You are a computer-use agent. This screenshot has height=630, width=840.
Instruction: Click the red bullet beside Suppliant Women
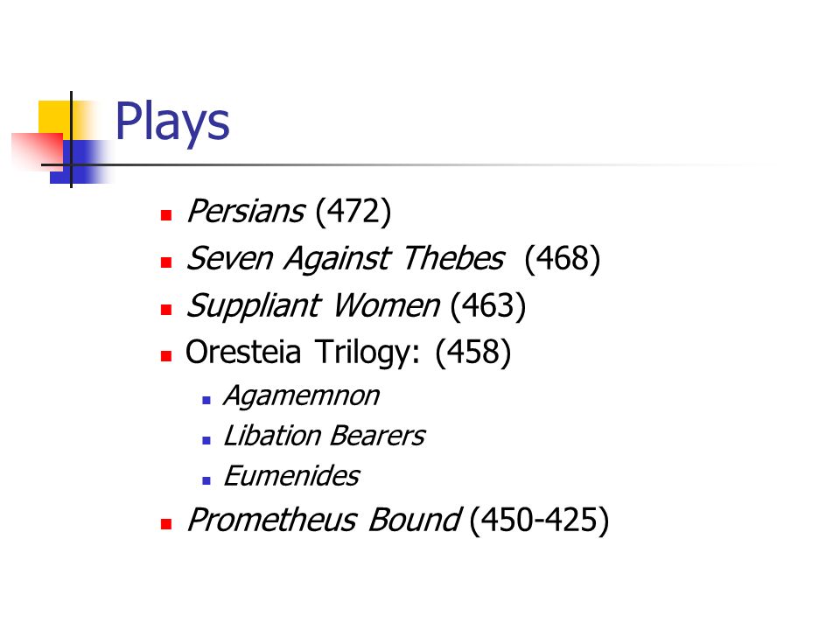[166, 310]
